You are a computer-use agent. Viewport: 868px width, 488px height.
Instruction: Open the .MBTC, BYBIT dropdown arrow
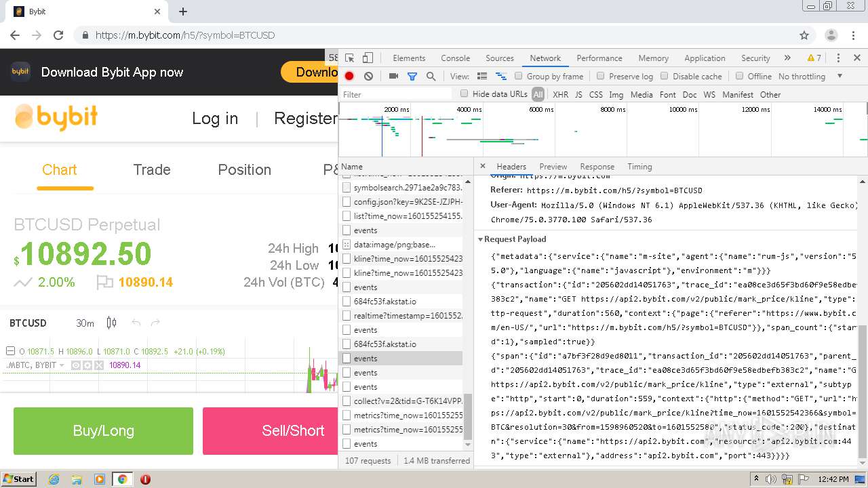(x=62, y=365)
